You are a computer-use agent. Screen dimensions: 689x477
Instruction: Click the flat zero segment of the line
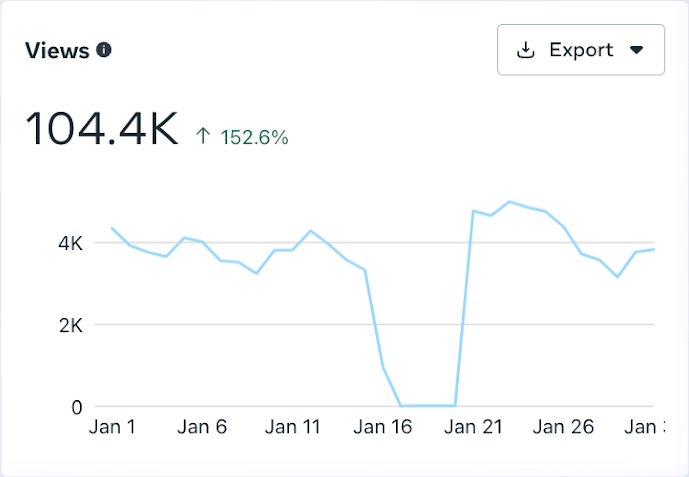tap(428, 405)
